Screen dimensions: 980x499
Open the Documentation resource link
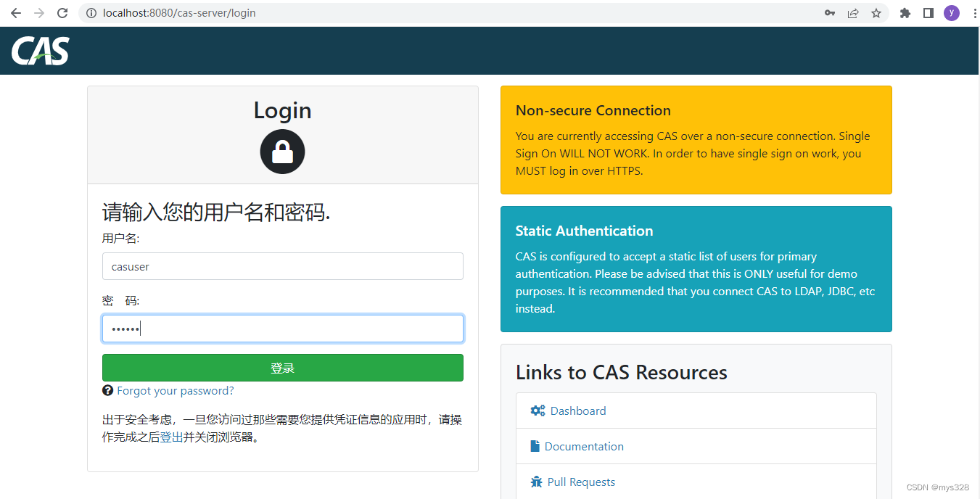coord(583,446)
